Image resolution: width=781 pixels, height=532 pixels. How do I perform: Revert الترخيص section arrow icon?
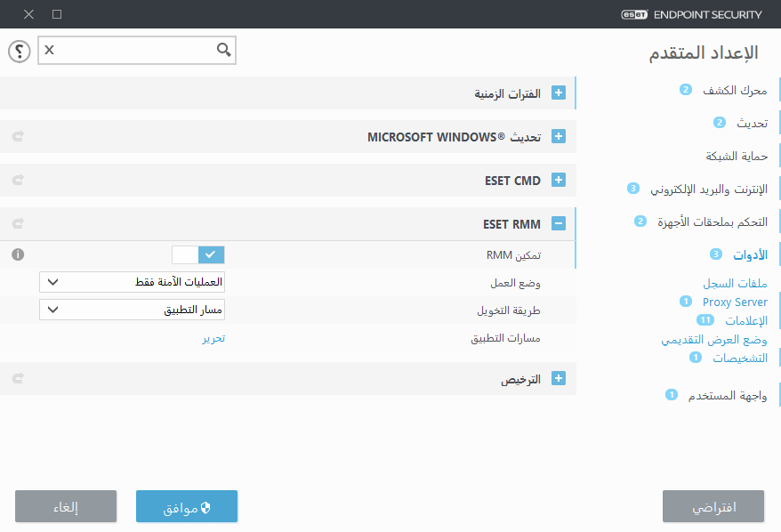coord(19,378)
